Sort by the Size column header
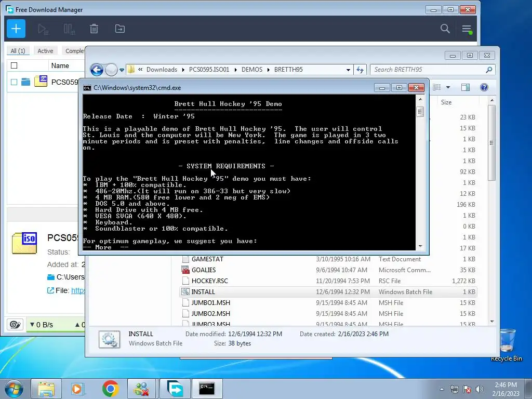The height and width of the screenshot is (399, 532). click(446, 102)
